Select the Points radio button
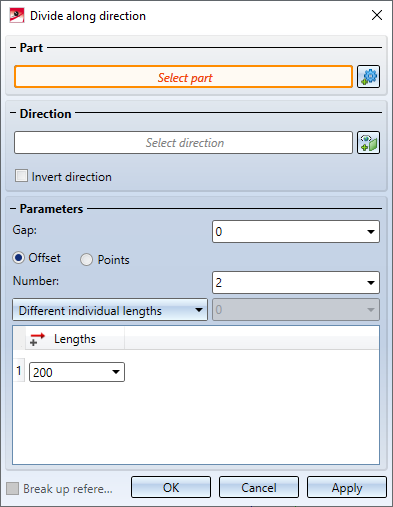Screen dimensions: 393x507 tap(86, 260)
